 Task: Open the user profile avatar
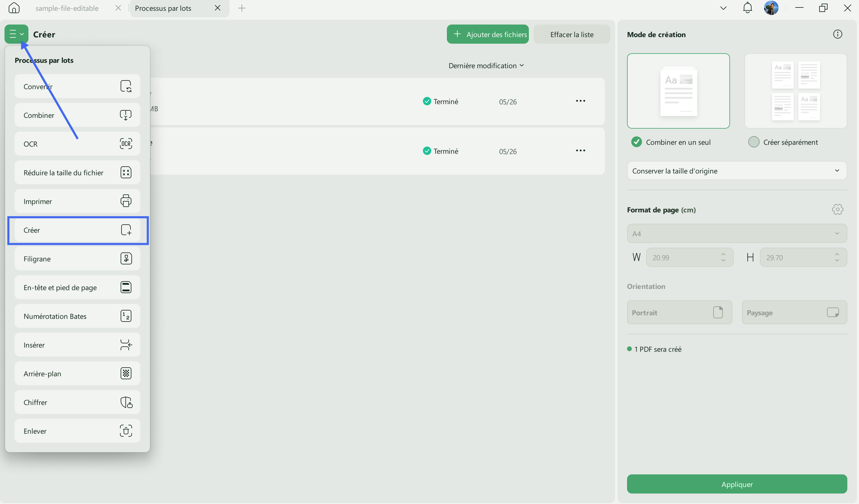[x=771, y=8]
